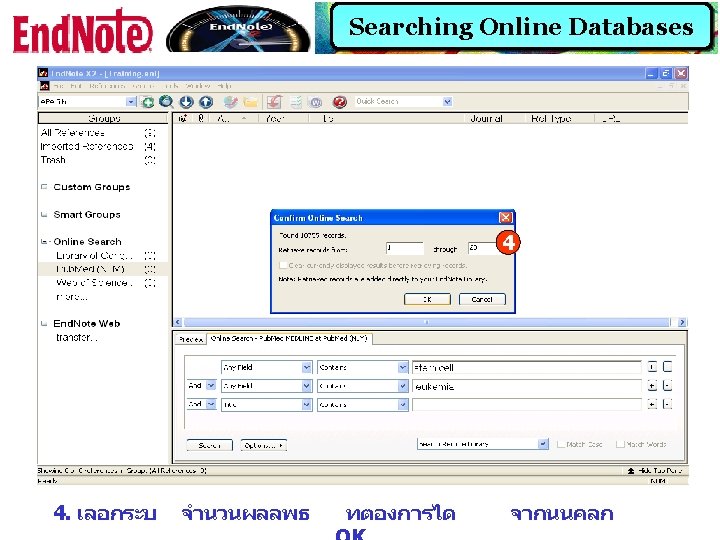Click horizontal scrollbar left arrow
Viewport: 720px width, 540px height.
178,322
